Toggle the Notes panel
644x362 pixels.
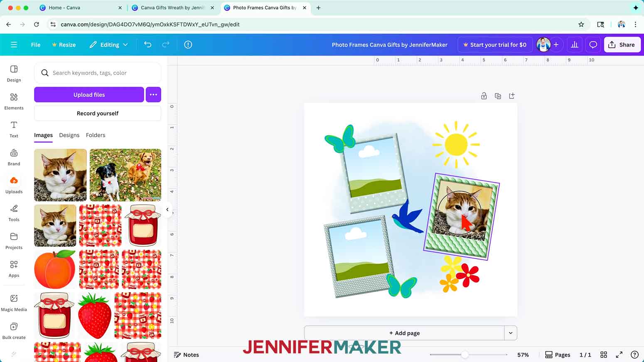186,355
